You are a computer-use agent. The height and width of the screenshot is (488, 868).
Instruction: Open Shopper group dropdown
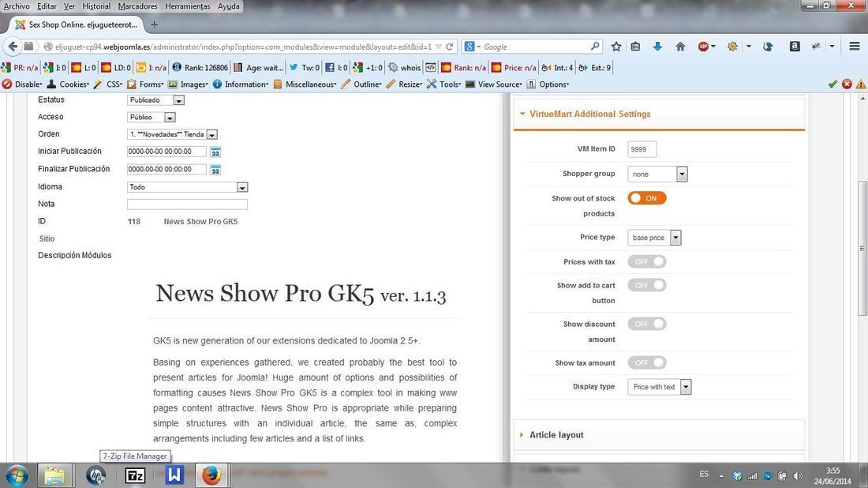click(657, 174)
